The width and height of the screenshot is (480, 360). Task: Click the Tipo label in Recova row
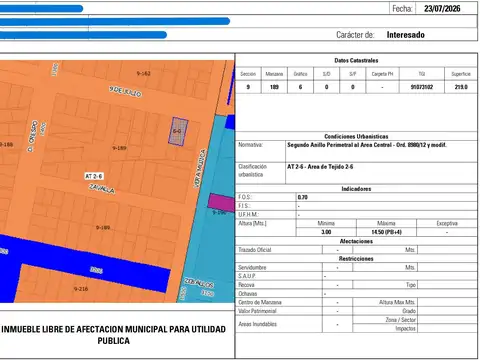coord(411,285)
